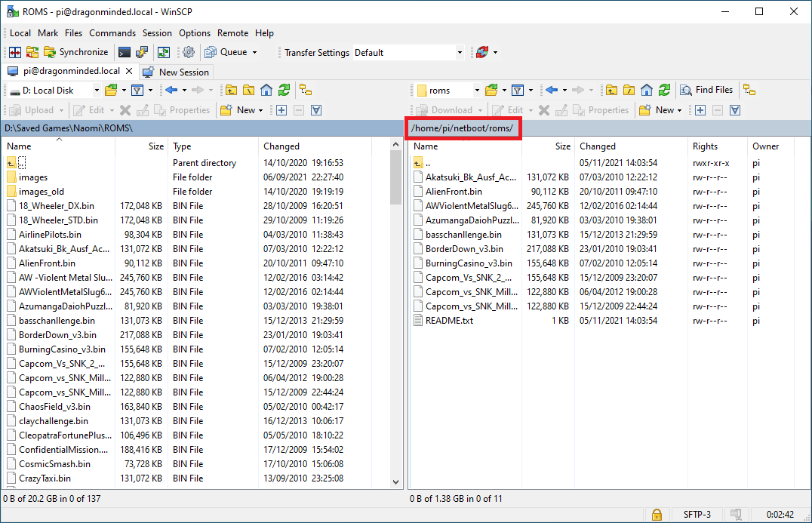Expand remote back history dropdown arrow
812x523 pixels.
point(564,91)
